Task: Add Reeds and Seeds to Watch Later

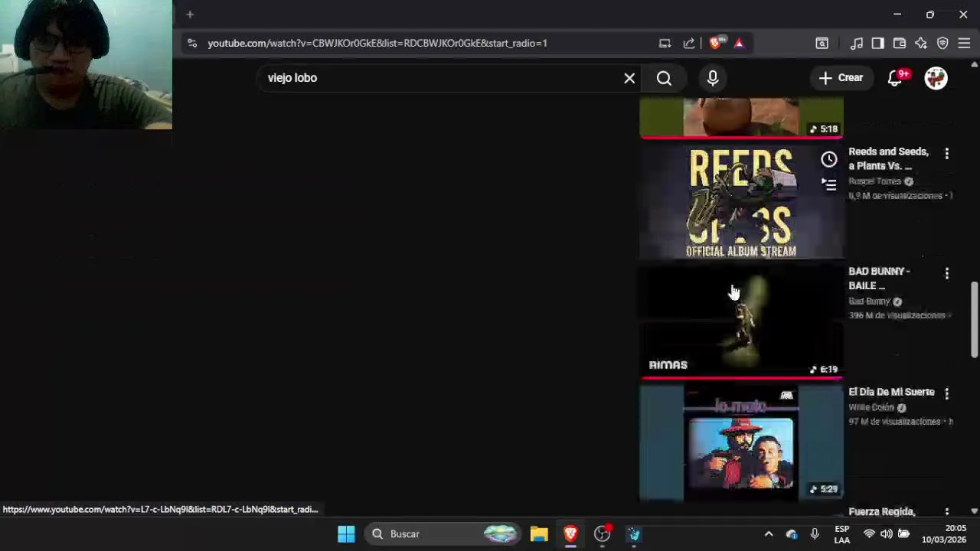Action: click(x=829, y=159)
